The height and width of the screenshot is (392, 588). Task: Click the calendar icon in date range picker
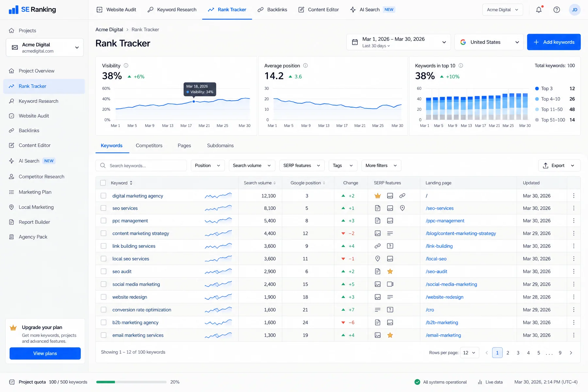[355, 42]
